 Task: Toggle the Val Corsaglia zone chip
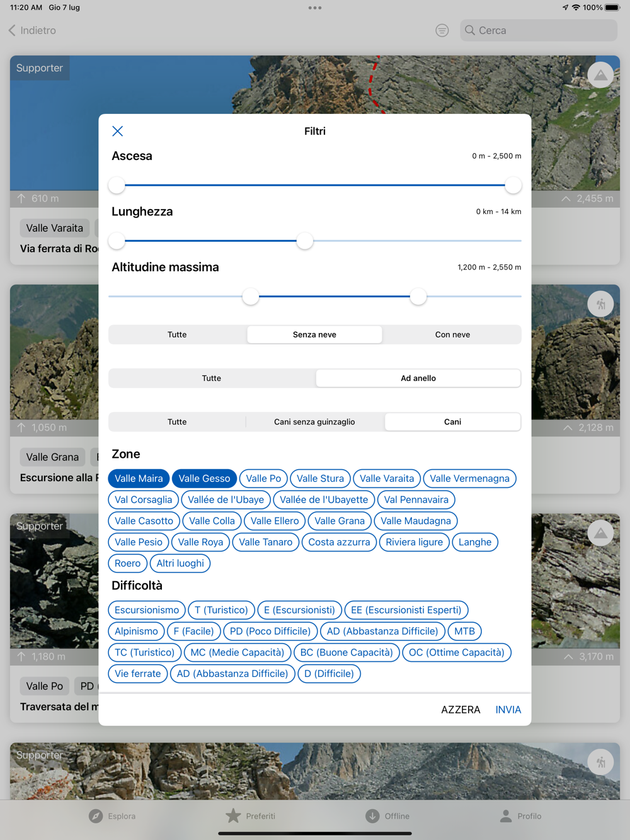[x=143, y=500]
